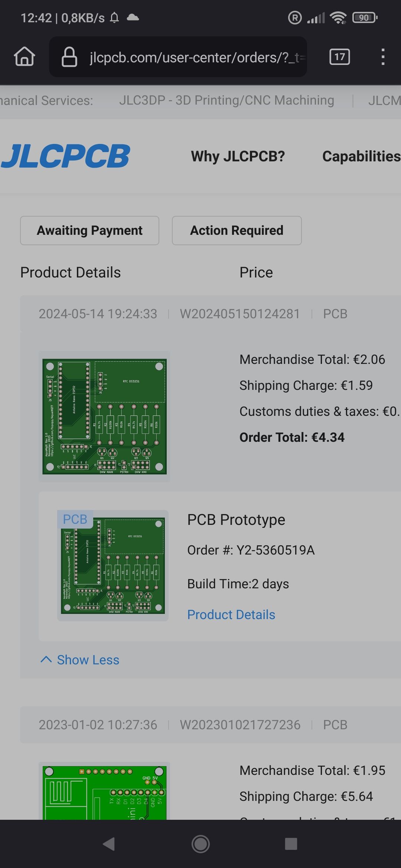Image resolution: width=401 pixels, height=868 pixels.
Task: Open the Capabilities menu item
Action: [361, 156]
